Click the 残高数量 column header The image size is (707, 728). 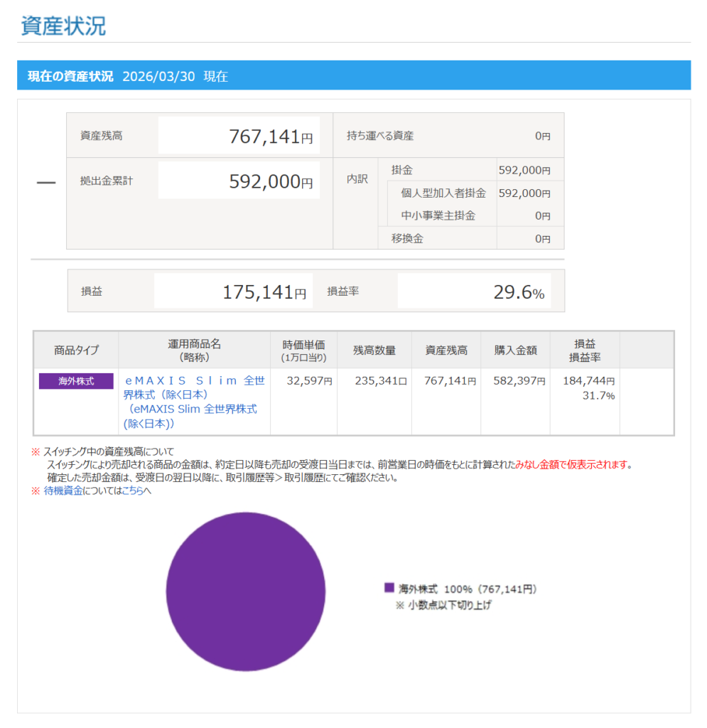(374, 350)
